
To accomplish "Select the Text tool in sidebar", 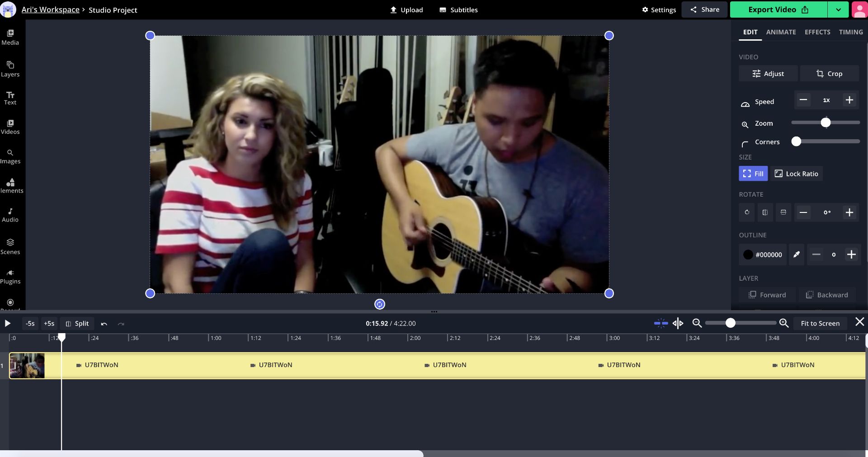I will pos(10,98).
